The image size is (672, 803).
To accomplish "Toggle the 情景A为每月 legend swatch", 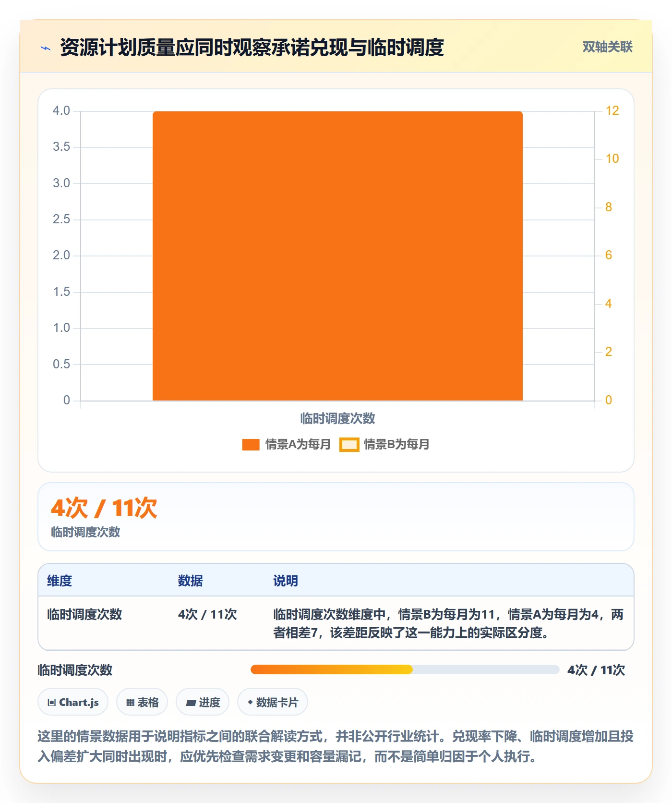I will click(x=251, y=445).
